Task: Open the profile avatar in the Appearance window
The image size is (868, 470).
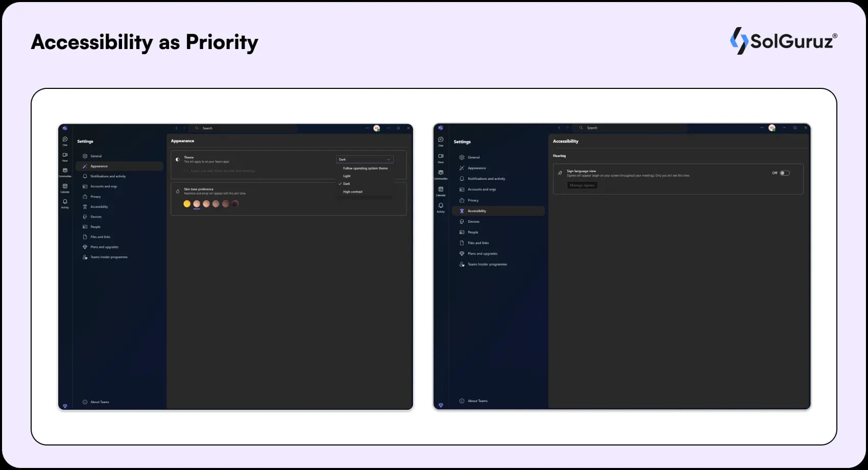Action: tap(377, 128)
